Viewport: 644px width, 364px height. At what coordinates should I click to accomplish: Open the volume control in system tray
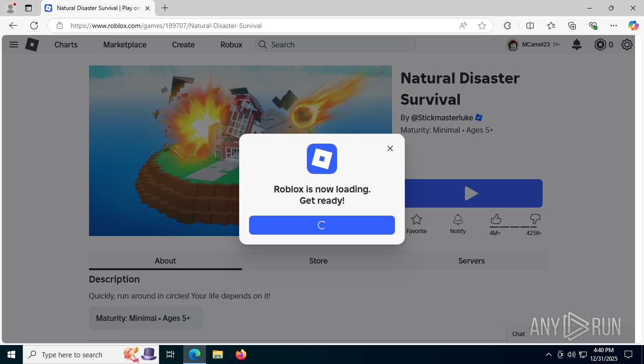tap(572, 355)
